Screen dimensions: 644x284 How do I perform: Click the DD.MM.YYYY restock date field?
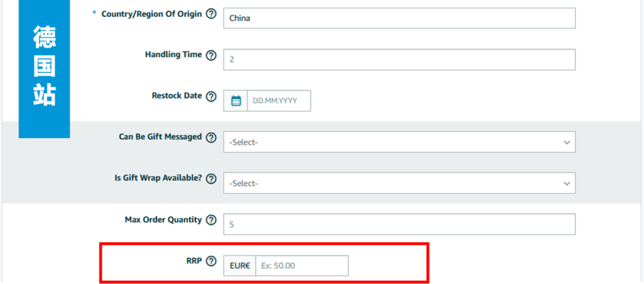(x=278, y=101)
